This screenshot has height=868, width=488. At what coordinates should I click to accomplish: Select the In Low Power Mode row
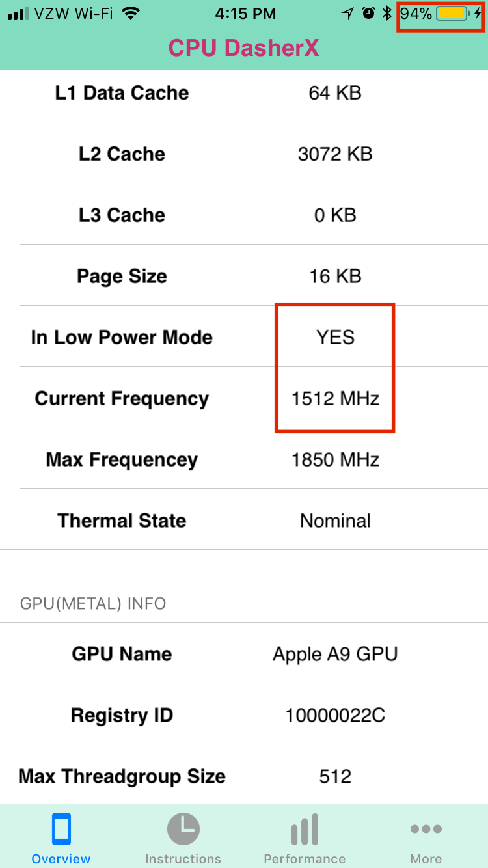244,336
